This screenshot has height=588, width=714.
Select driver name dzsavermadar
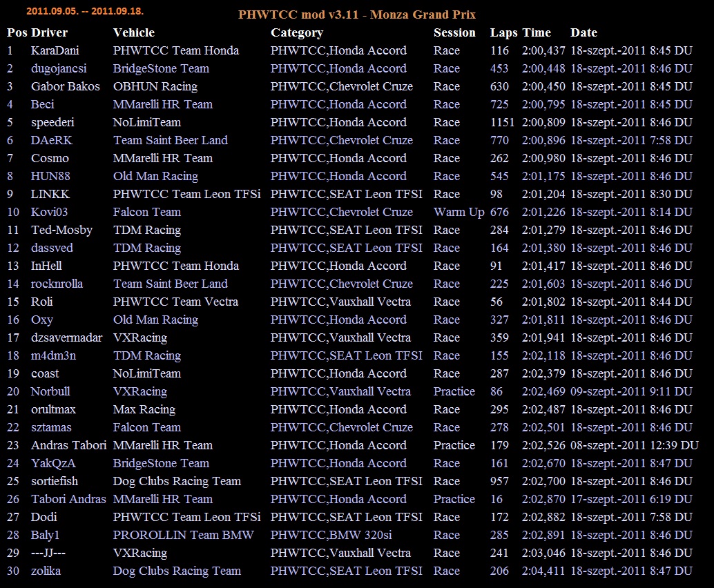pos(66,337)
